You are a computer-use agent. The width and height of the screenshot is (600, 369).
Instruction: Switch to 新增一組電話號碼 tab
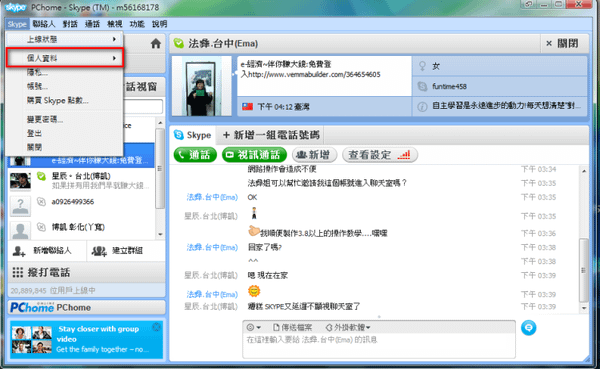(271, 135)
